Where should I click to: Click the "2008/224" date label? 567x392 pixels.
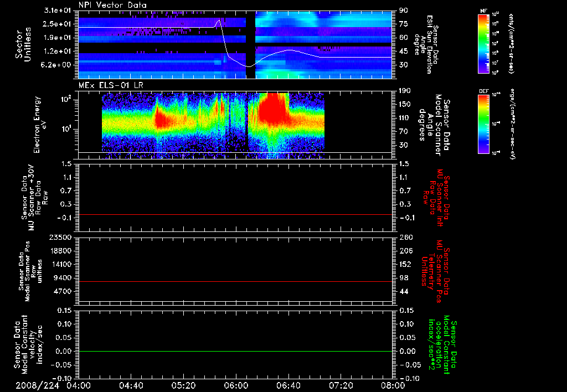[37, 385]
